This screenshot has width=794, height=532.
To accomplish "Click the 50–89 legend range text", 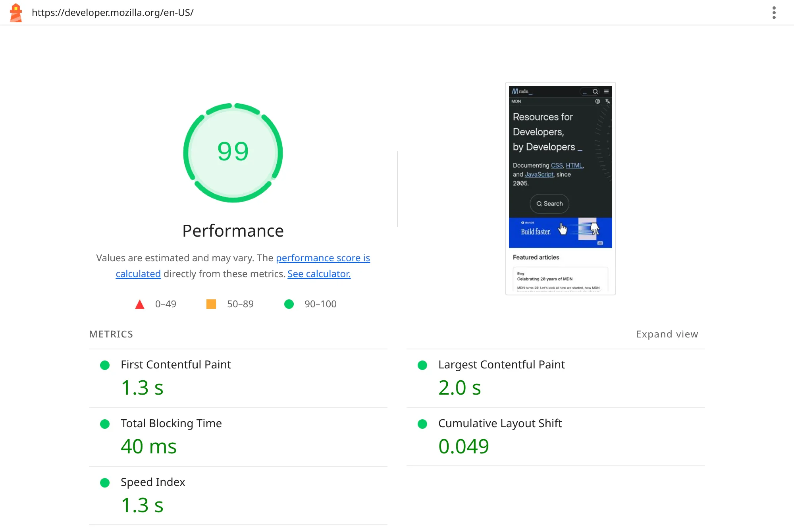I will pyautogui.click(x=240, y=304).
